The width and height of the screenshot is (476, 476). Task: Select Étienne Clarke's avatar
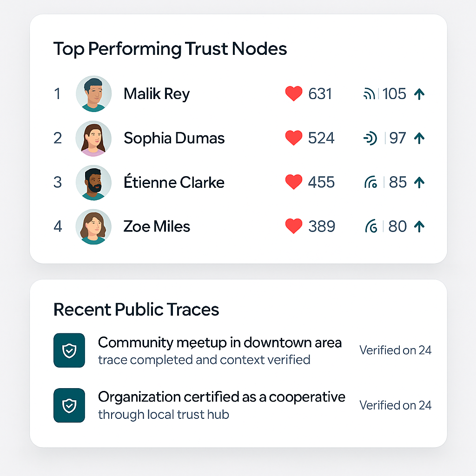[93, 182]
